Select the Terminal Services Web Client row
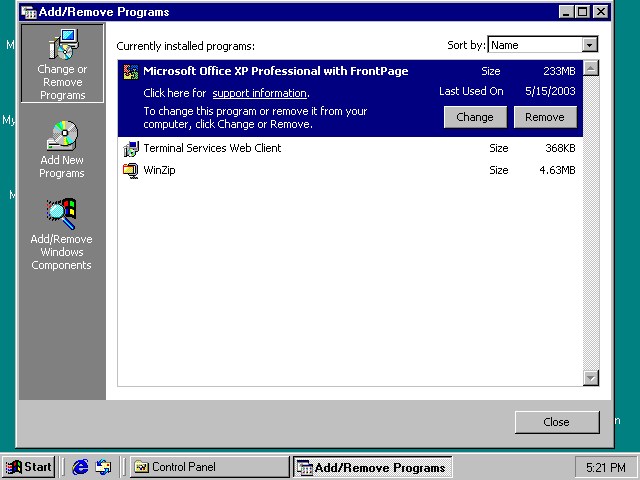The height and width of the screenshot is (480, 640). point(350,149)
